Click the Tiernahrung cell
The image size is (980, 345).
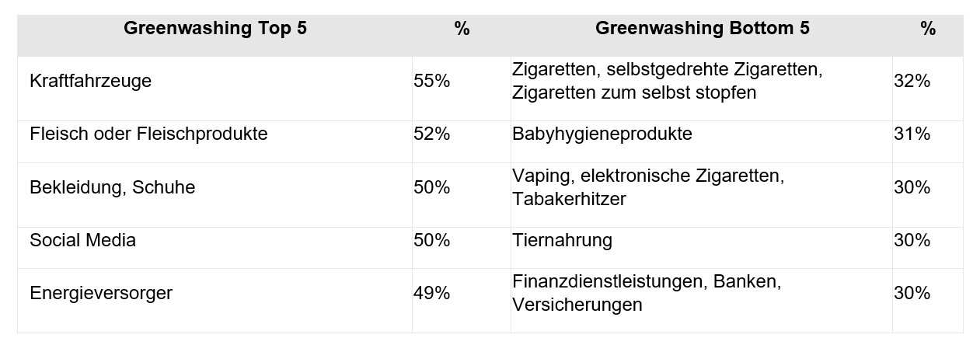pos(563,241)
